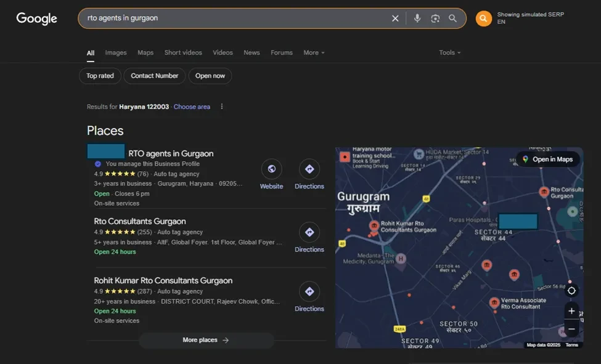Switch to the All results tab
This screenshot has height=364, width=601.
point(91,53)
